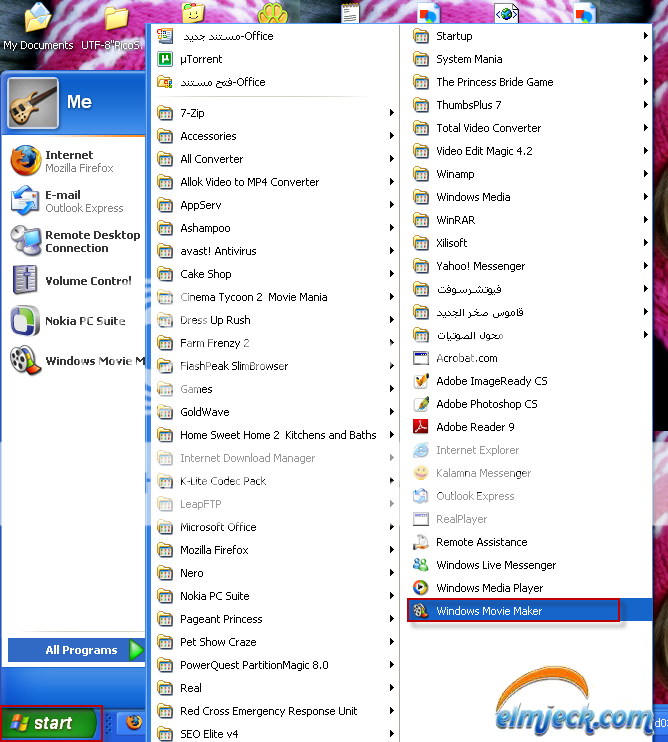Open Red Cross Emergency Response Unit group
This screenshot has height=742, width=668.
tap(276, 711)
